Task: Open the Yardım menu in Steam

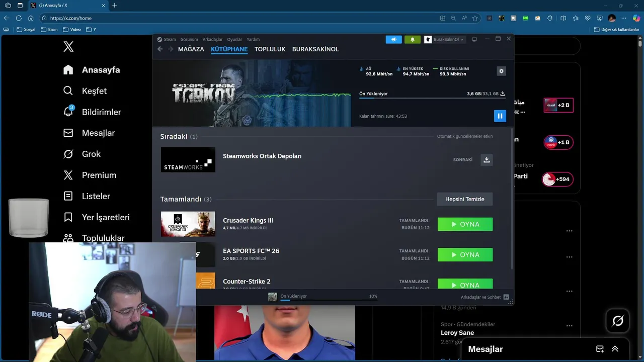Action: [253, 39]
